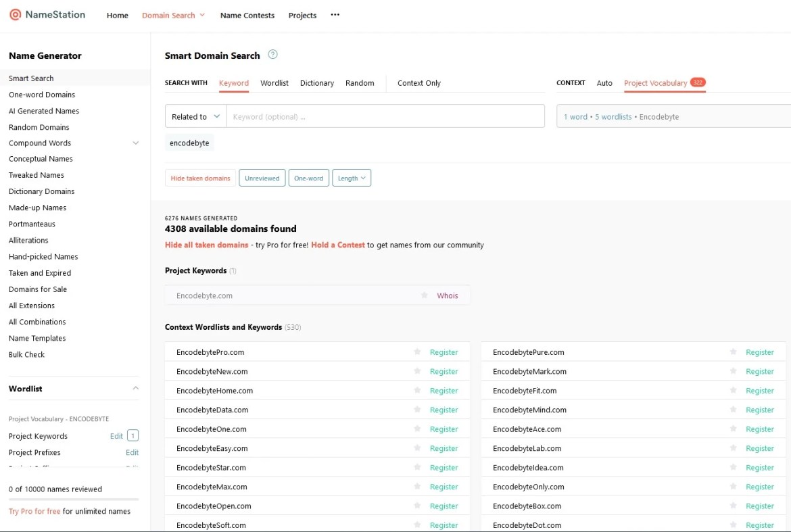Click the 322 badge on Project Vocabulary
The height and width of the screenshot is (532, 791).
coord(698,82)
